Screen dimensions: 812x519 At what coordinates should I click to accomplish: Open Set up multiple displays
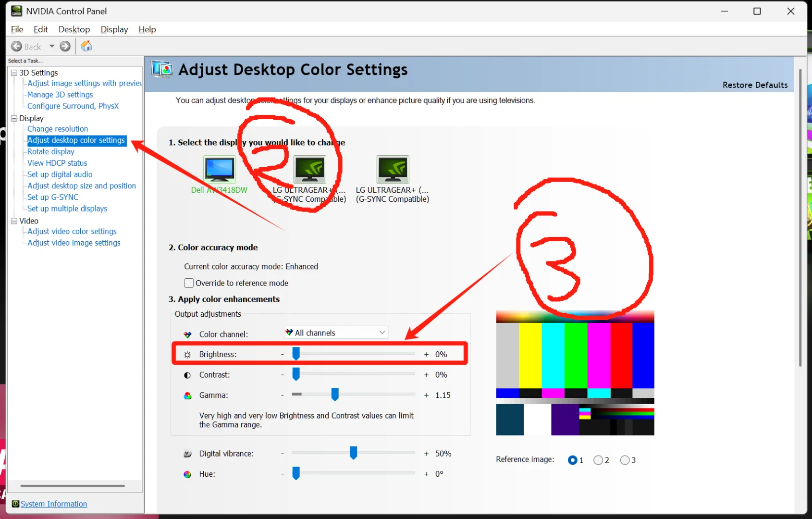pos(67,209)
